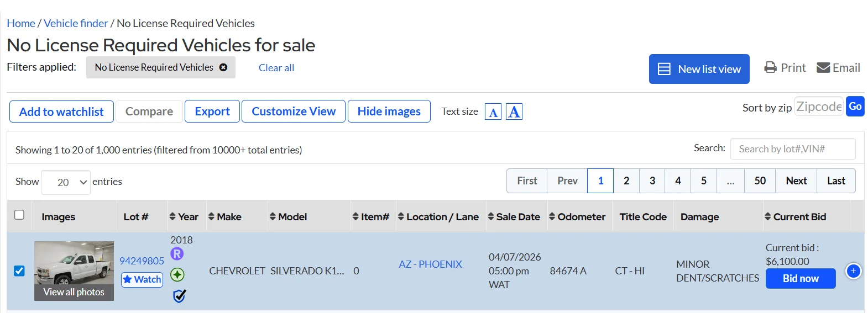Sort by Year column arrows
Viewport: 868px width, 313px height.
click(172, 217)
